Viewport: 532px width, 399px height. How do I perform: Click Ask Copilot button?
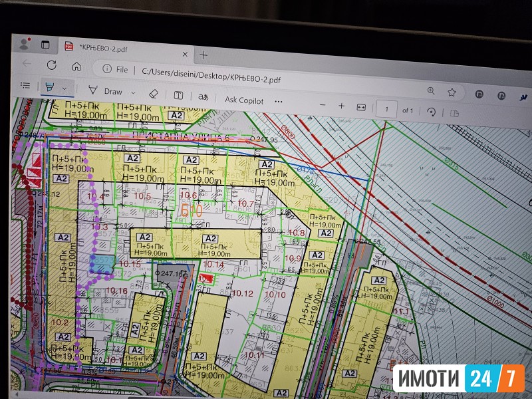(x=244, y=100)
